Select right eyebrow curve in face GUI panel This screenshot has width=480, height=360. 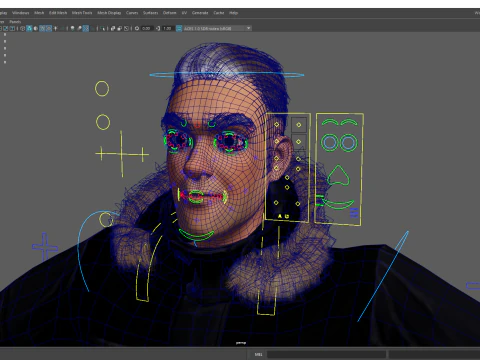(349, 122)
